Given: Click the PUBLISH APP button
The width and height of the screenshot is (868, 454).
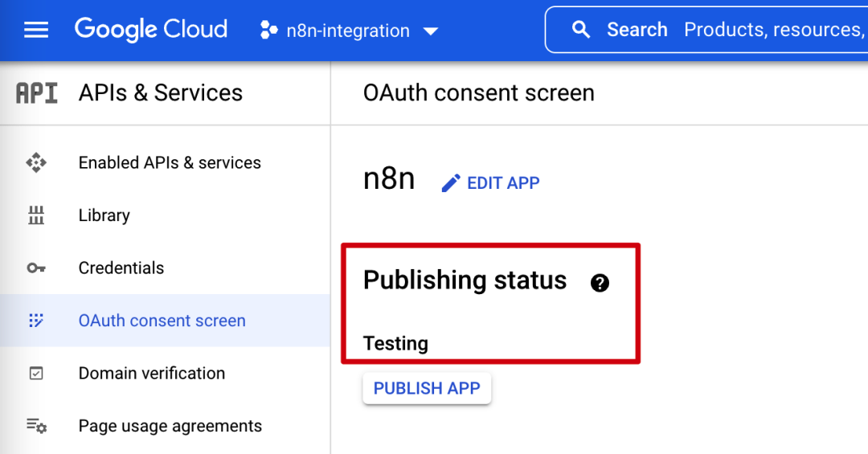Looking at the screenshot, I should pos(427,388).
